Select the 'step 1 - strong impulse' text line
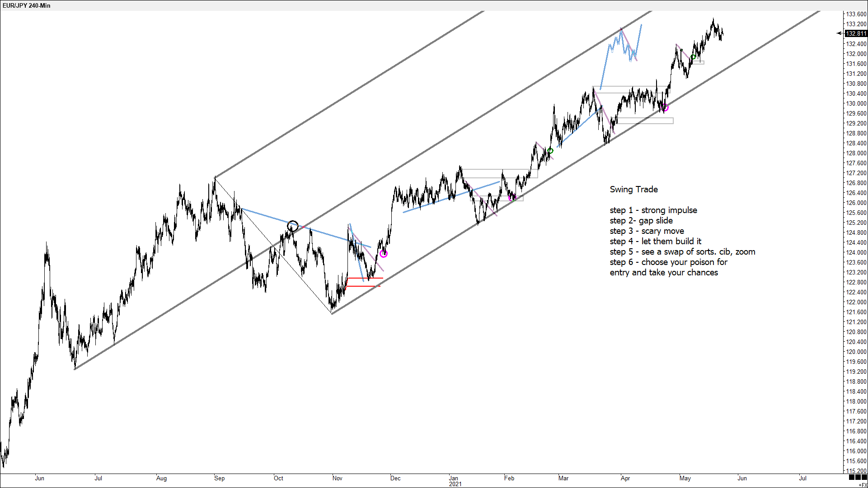Screen dimensions: 868x488 tap(653, 210)
